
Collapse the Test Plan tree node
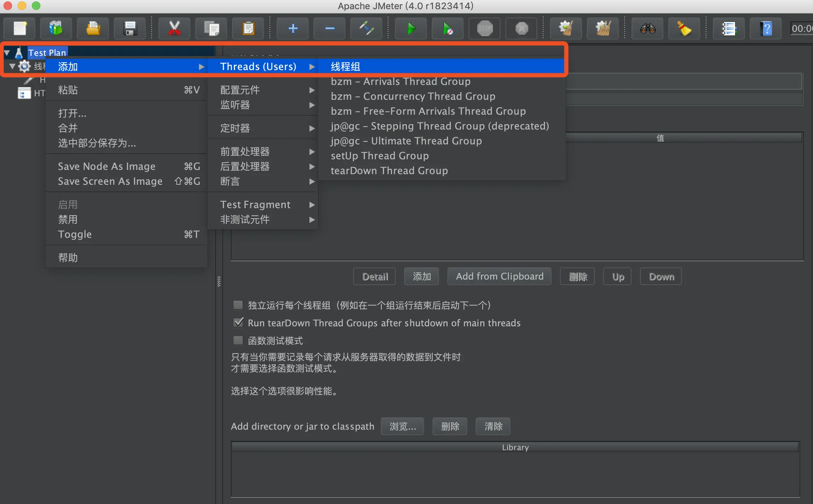point(7,53)
